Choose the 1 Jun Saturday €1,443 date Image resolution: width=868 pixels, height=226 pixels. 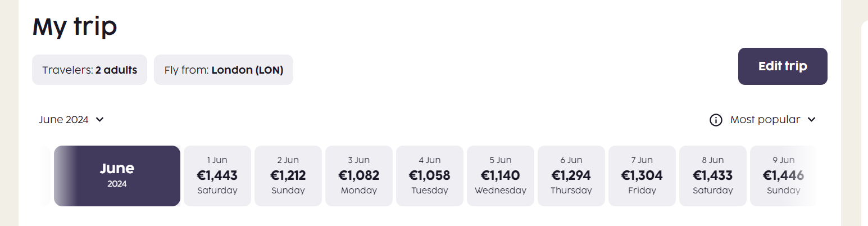[217, 176]
